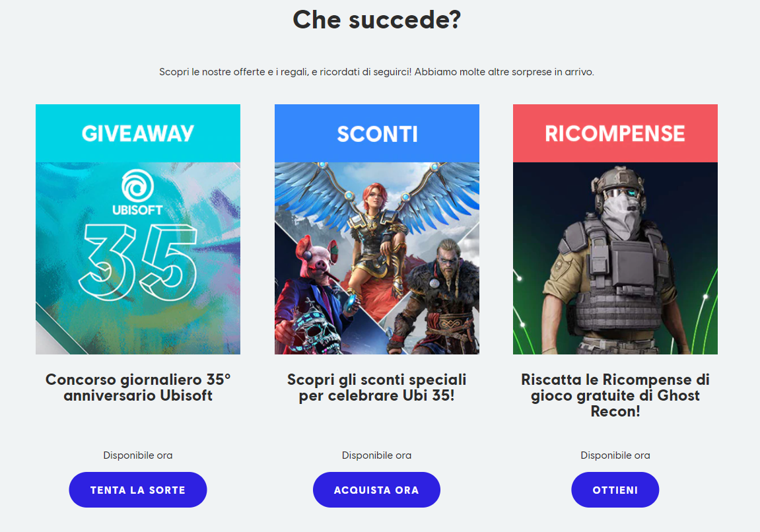This screenshot has height=532, width=760.
Task: Click the large 35 anniversary numeral graphic
Action: pos(137,261)
